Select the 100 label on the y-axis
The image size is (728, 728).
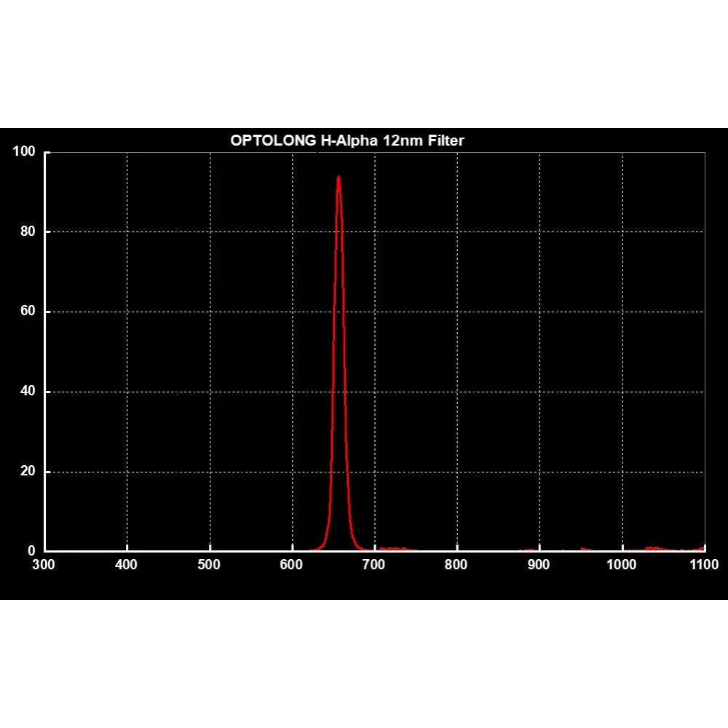coord(23,151)
